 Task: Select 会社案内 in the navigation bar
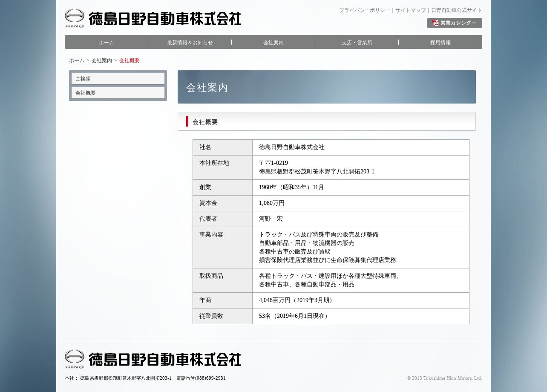[273, 42]
